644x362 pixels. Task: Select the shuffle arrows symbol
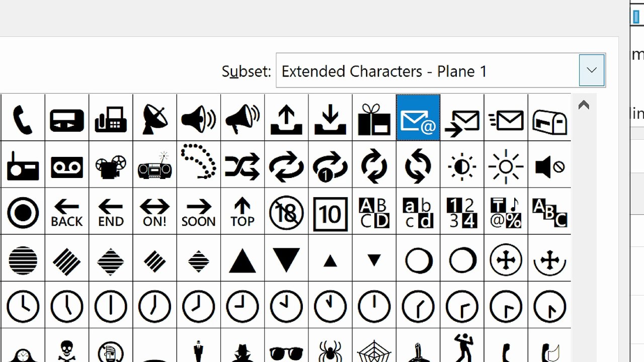click(242, 164)
